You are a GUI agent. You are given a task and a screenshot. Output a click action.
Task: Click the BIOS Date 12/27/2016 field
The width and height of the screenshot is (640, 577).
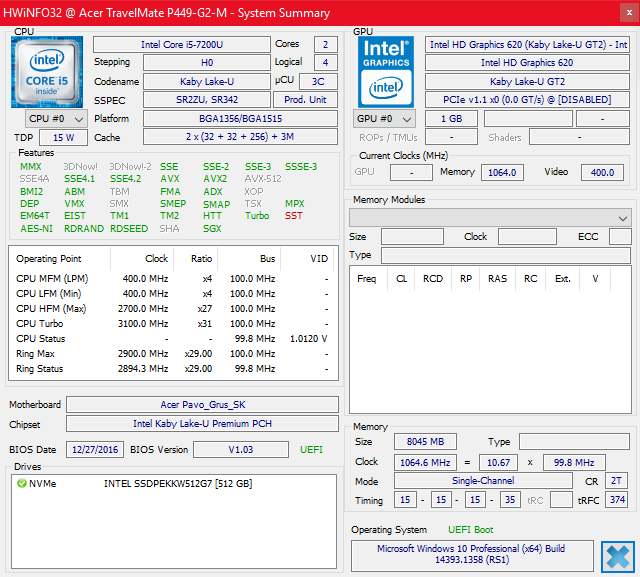(x=95, y=450)
